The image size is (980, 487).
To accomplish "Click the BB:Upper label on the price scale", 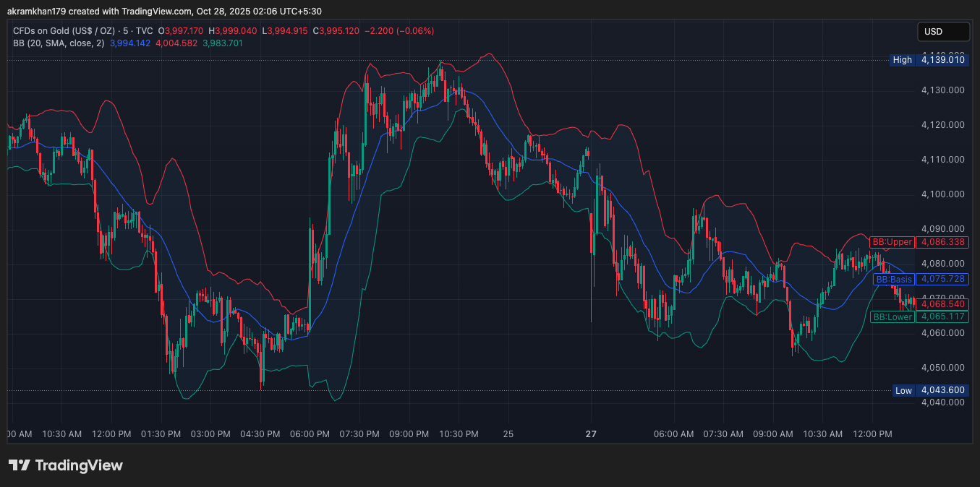I will (892, 242).
